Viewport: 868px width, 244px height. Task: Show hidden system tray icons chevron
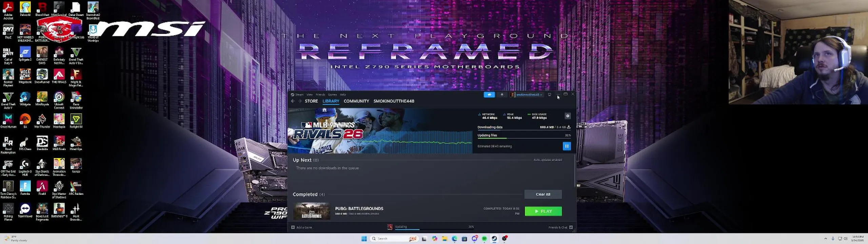(x=826, y=239)
